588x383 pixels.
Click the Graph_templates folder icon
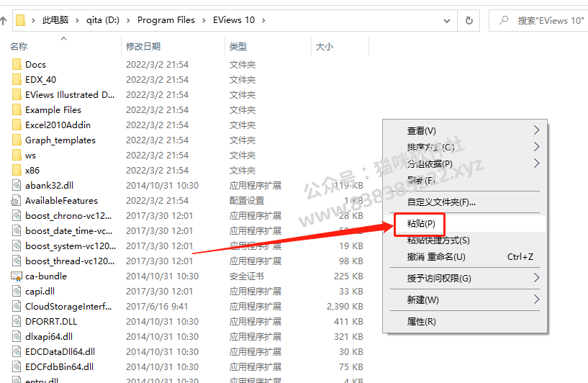point(17,140)
